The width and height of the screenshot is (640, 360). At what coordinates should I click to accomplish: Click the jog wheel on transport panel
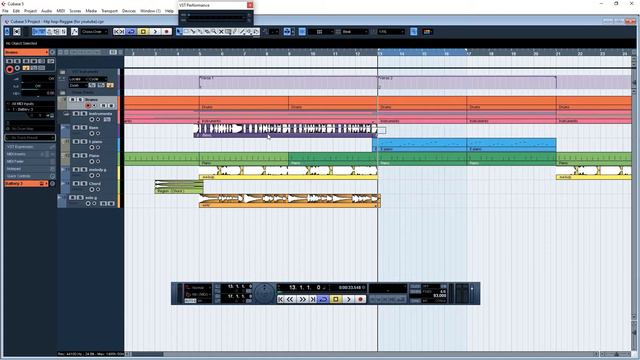264,293
